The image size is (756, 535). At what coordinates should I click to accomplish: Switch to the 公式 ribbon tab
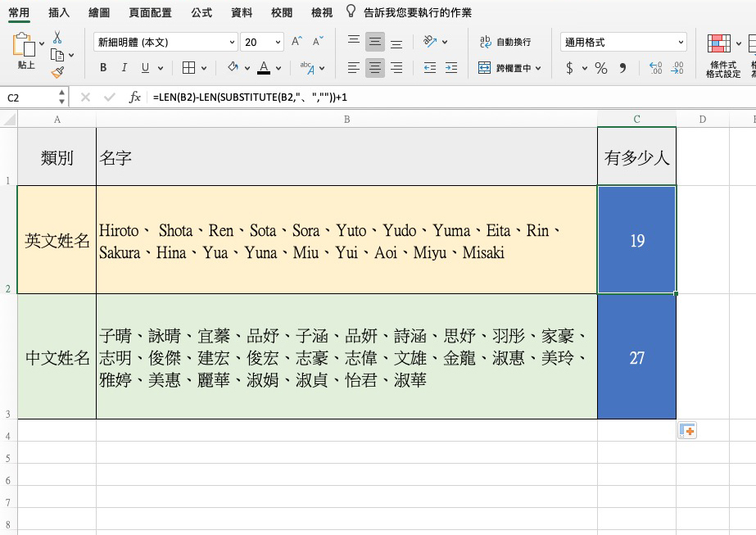200,12
